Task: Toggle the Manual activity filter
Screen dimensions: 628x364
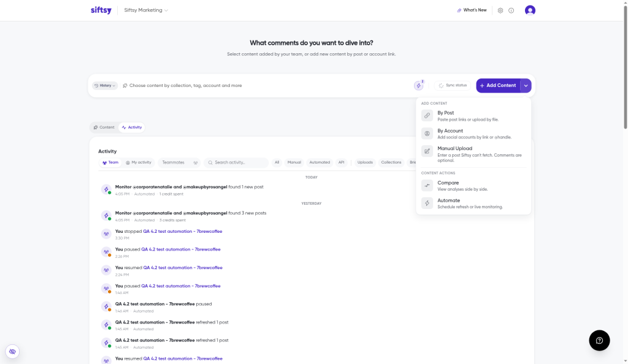Action: coord(294,162)
